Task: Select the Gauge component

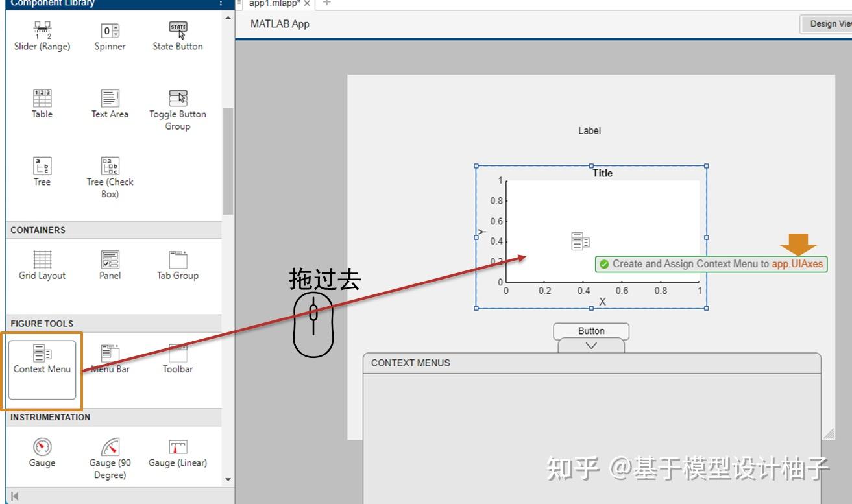Action: pos(42,454)
